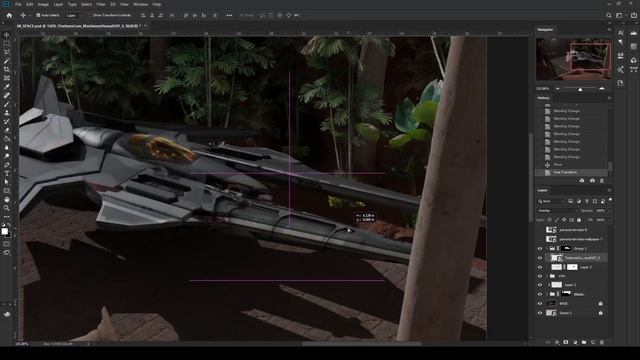Select the Navigator panel tab
This screenshot has height=360, width=640.
pyautogui.click(x=545, y=30)
